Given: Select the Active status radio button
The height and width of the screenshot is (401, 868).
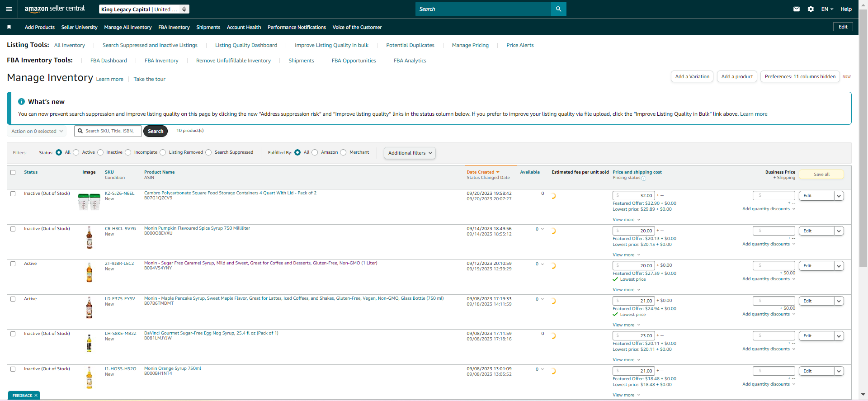Looking at the screenshot, I should click(76, 152).
